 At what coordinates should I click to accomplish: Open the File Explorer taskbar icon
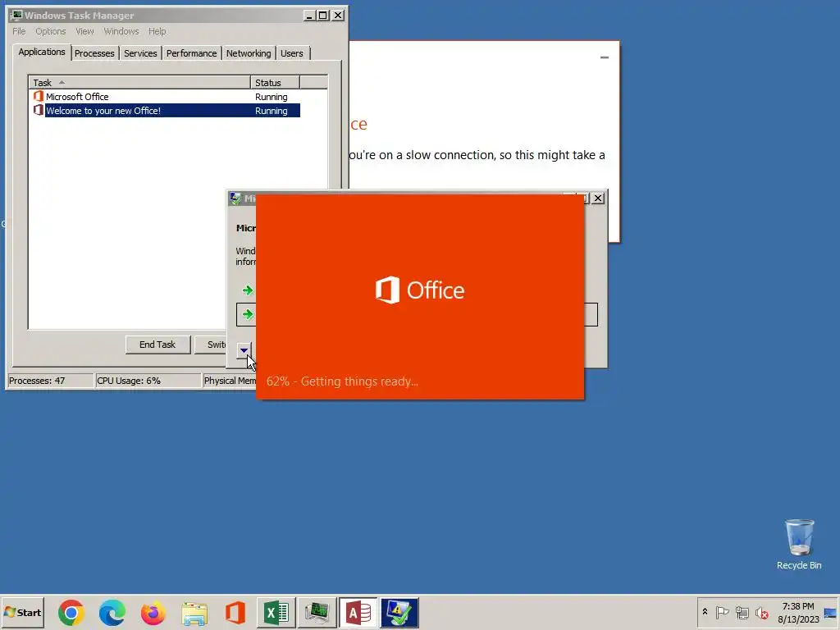(194, 612)
